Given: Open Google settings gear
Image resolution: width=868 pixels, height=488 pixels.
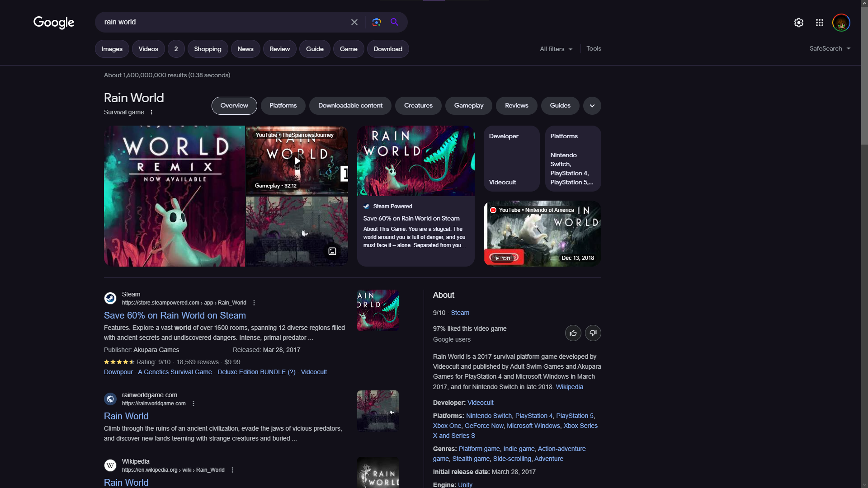Looking at the screenshot, I should coord(799,23).
